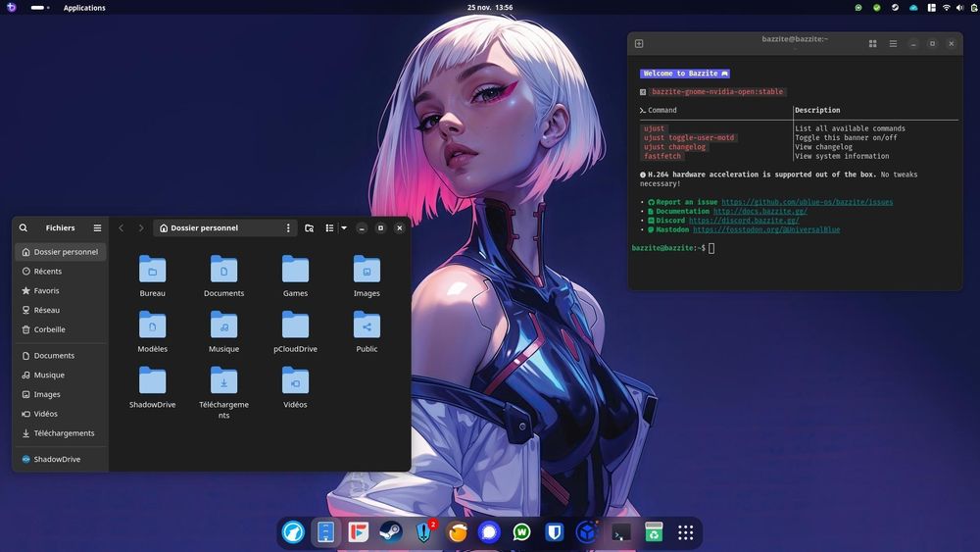Open Corbeille in the sidebar
Viewport: 980px width, 552px height.
pyautogui.click(x=60, y=329)
